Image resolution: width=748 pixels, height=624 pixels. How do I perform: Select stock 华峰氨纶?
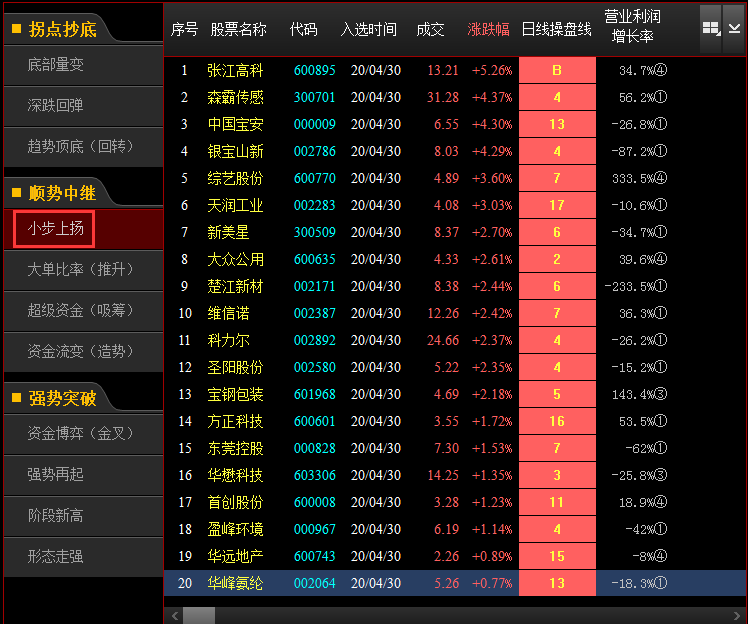coord(235,583)
